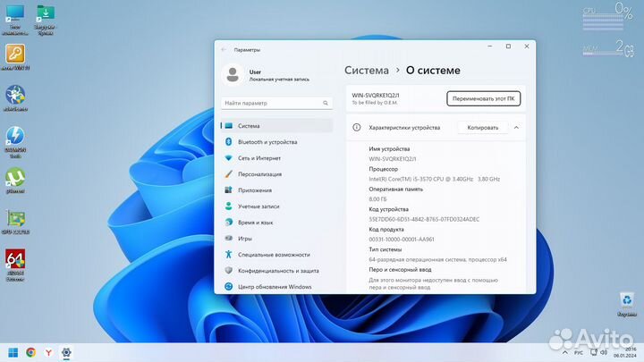Image resolution: width=644 pixels, height=362 pixels.
Task: Switch the РУС input language indicator
Action: [579, 352]
